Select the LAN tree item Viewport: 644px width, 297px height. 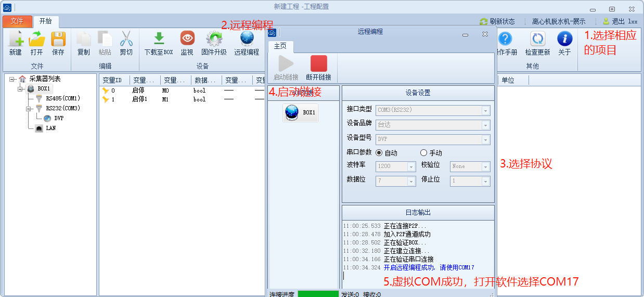click(50, 128)
